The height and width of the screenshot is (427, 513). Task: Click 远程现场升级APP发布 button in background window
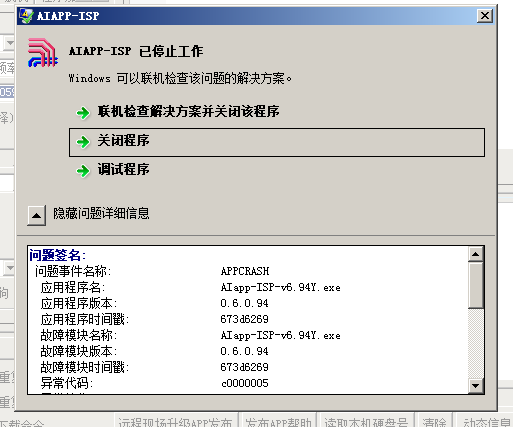click(175, 421)
